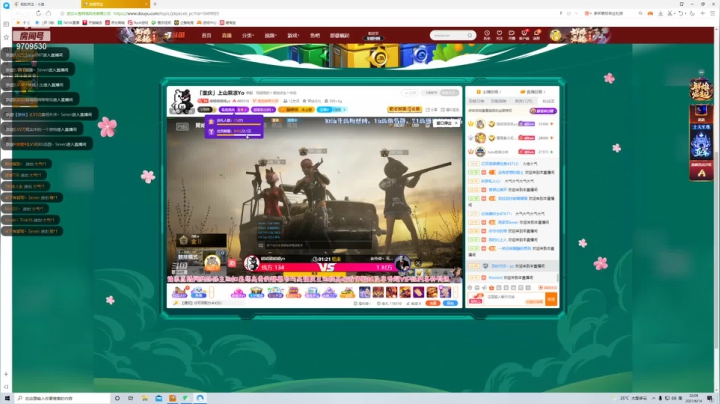Open the client download icon with badge
The width and height of the screenshot is (720, 404).
(x=524, y=35)
